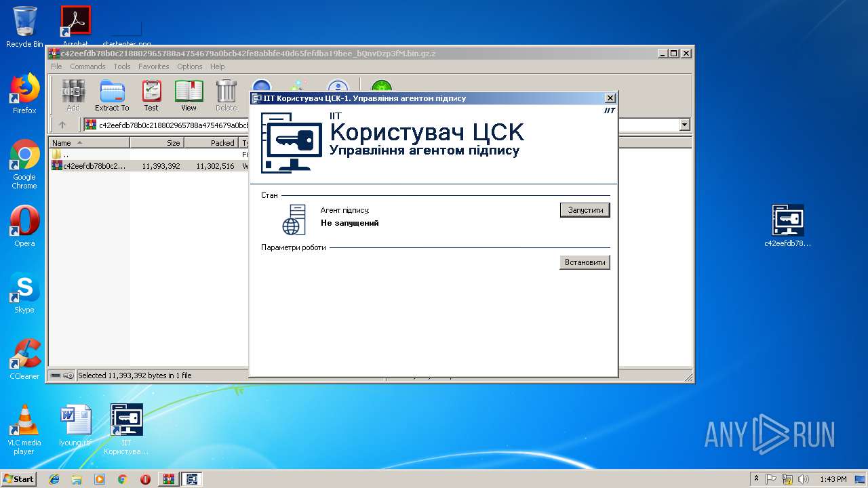868x488 pixels.
Task: Show hidden tray icons arrow
Action: click(x=757, y=479)
